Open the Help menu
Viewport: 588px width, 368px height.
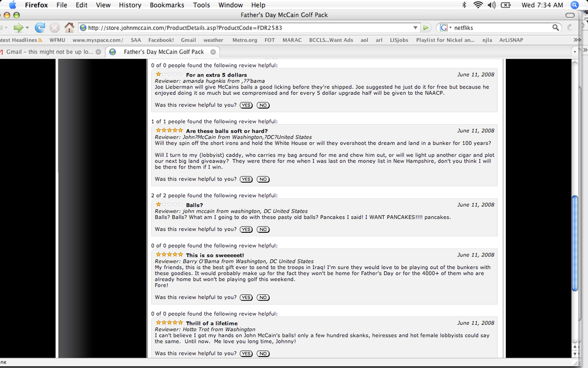258,5
